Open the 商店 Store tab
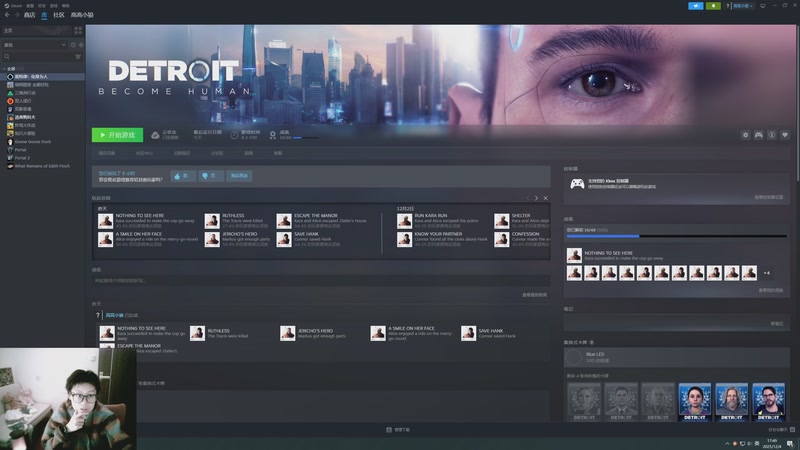Image resolution: width=800 pixels, height=450 pixels. (30, 15)
